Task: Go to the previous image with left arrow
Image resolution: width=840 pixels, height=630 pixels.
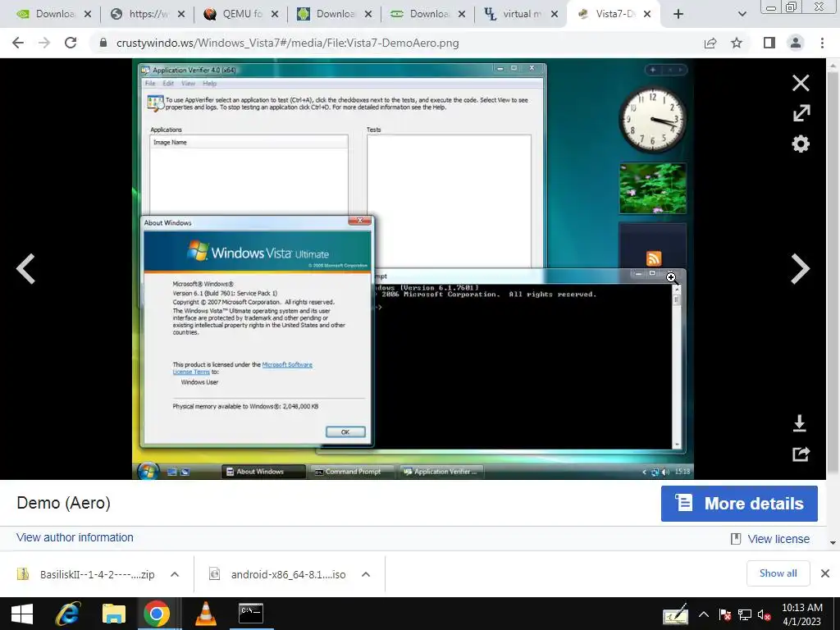Action: tap(25, 268)
